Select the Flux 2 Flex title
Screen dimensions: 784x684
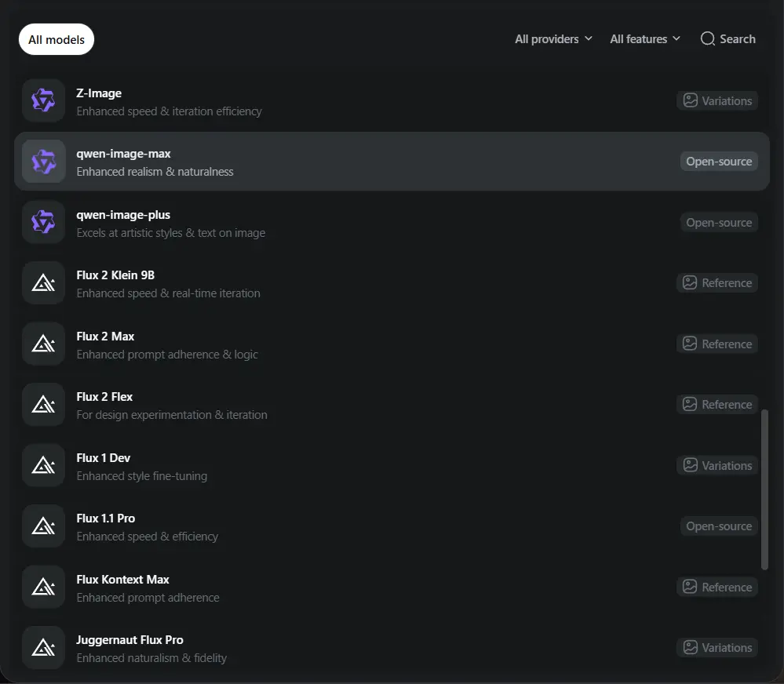click(x=104, y=397)
